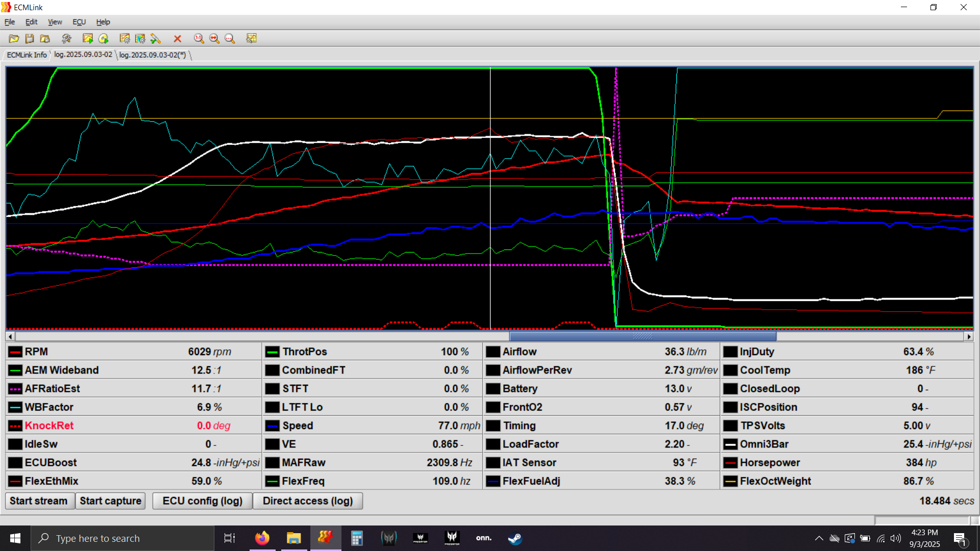Open the File menu
This screenshot has height=551, width=980.
click(10, 22)
